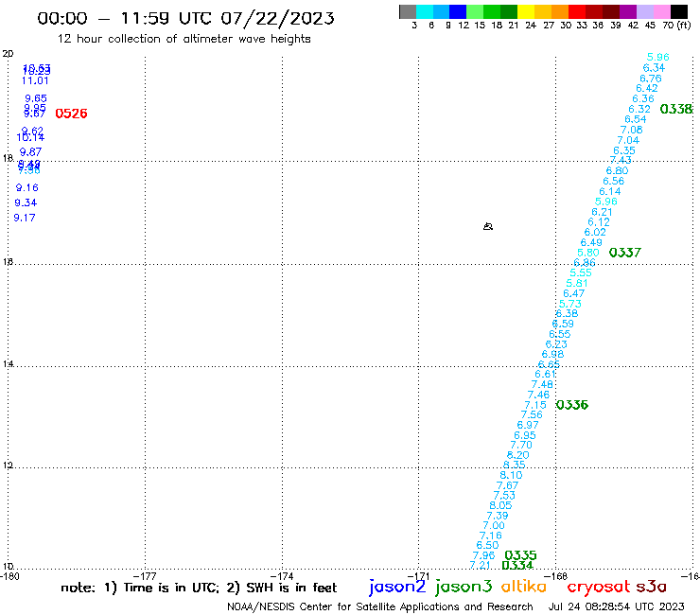Click the yellow 24 ft legend swatch
The width and height of the screenshot is (700, 615).
point(526,11)
